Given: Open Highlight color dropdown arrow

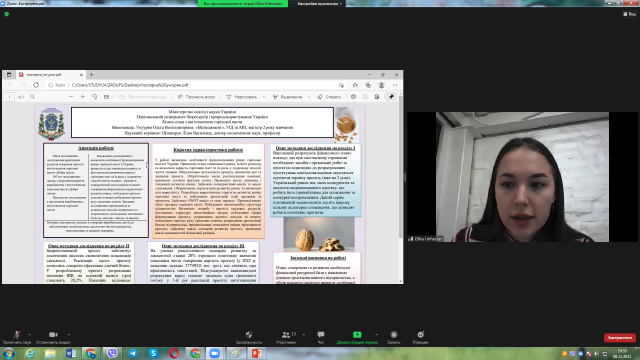Looking at the screenshot, I should [x=309, y=97].
